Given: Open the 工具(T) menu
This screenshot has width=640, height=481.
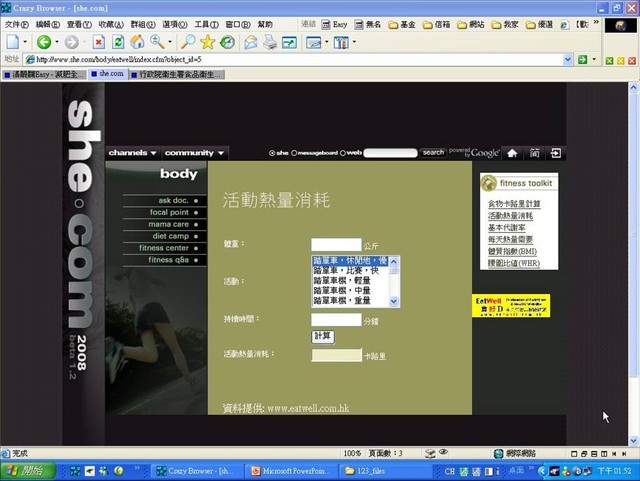Looking at the screenshot, I should pyautogui.click(x=207, y=24).
